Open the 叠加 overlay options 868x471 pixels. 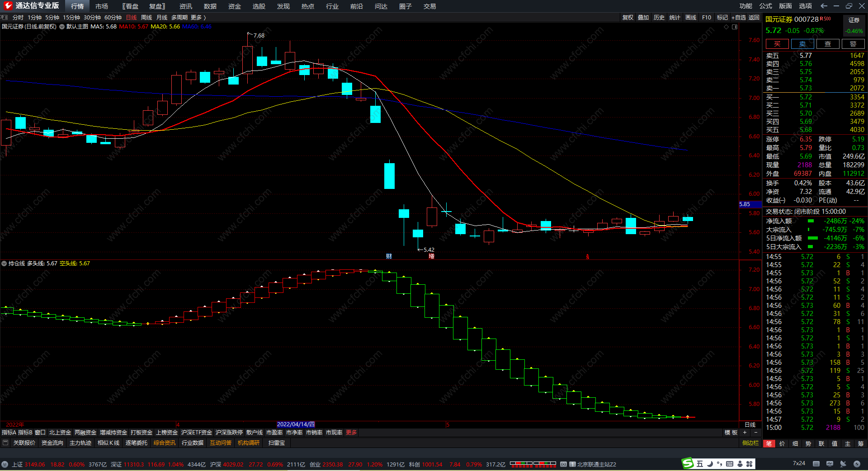tap(643, 17)
